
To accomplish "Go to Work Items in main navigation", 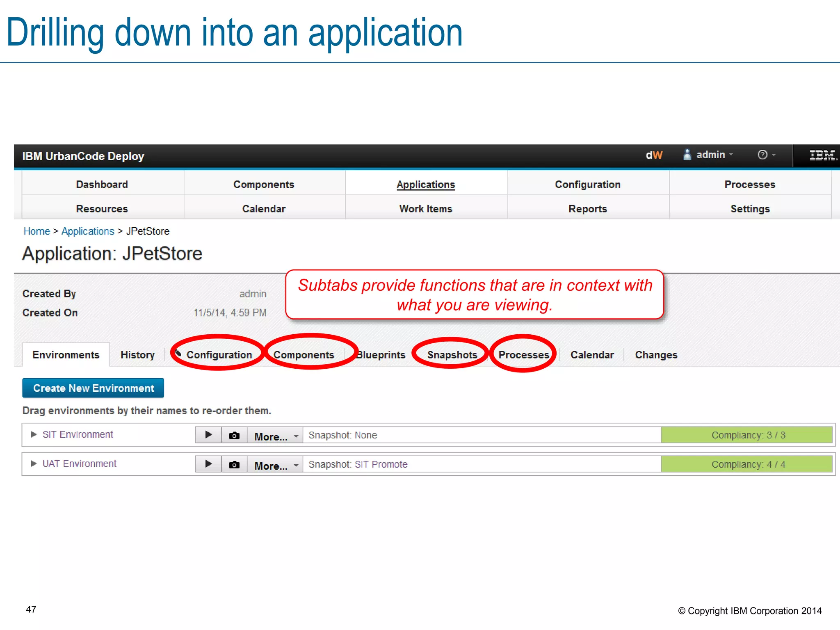I will [x=426, y=209].
